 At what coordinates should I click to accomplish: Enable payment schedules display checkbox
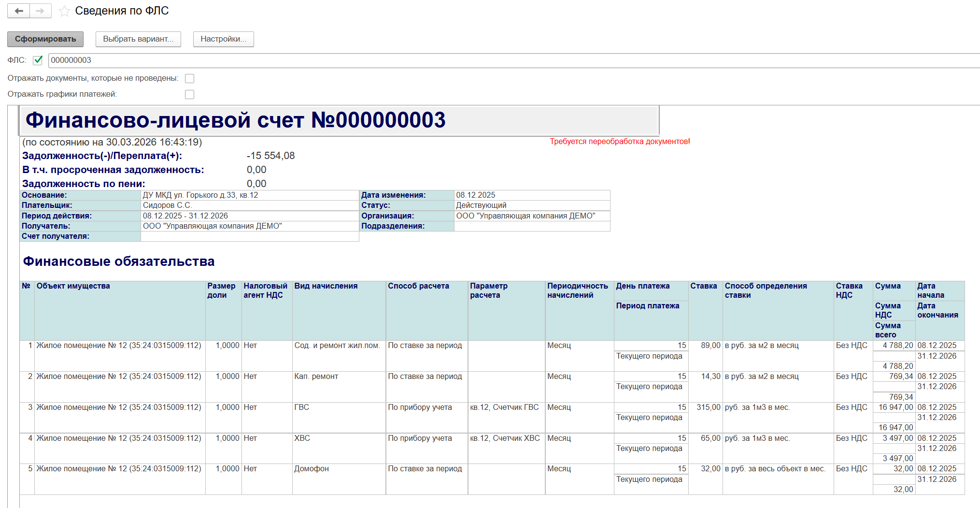[x=190, y=94]
